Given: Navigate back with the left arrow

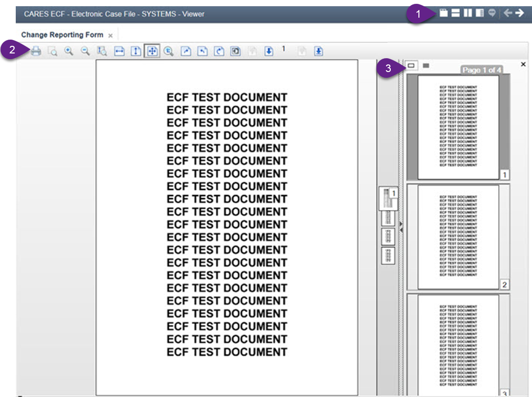Looking at the screenshot, I should 507,13.
